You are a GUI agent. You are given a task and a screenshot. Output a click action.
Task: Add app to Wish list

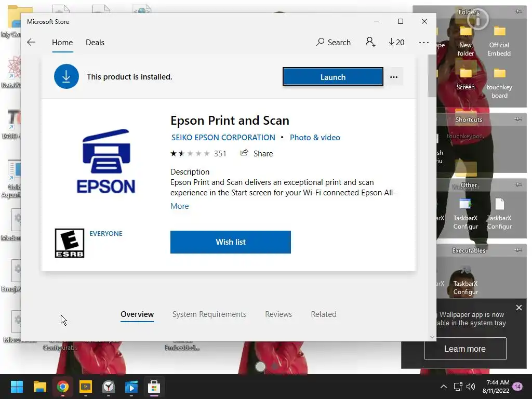click(230, 242)
